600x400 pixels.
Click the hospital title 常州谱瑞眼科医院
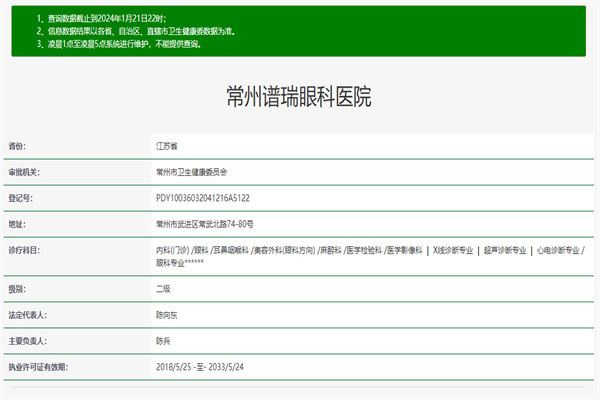point(298,96)
